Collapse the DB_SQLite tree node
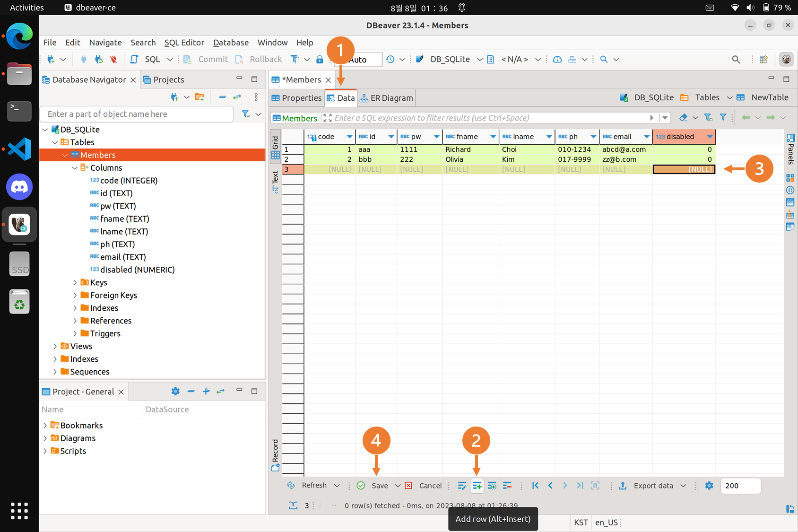Screen dimensions: 798x532 [45, 130]
